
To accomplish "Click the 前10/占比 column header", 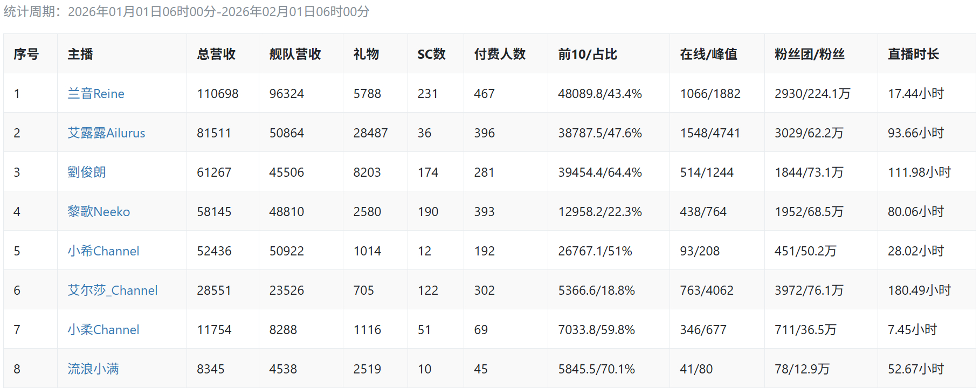I will click(588, 54).
